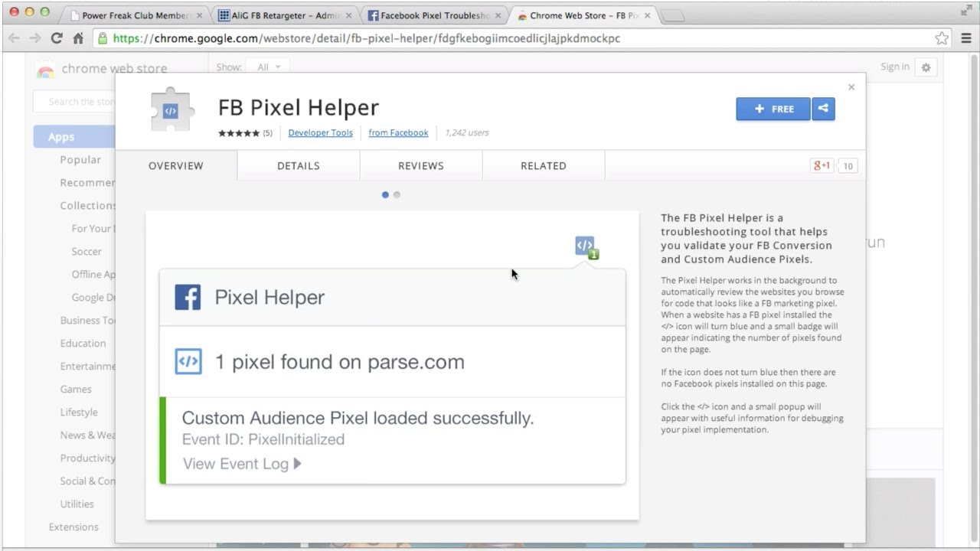Close the FB Pixel Helper overlay
Image resolution: width=980 pixels, height=551 pixels.
[x=851, y=87]
